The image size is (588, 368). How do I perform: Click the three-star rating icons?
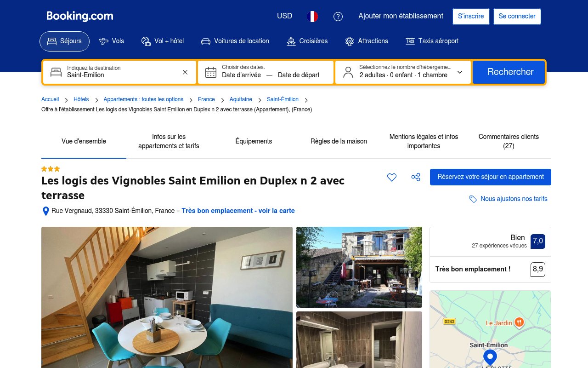[x=51, y=169]
